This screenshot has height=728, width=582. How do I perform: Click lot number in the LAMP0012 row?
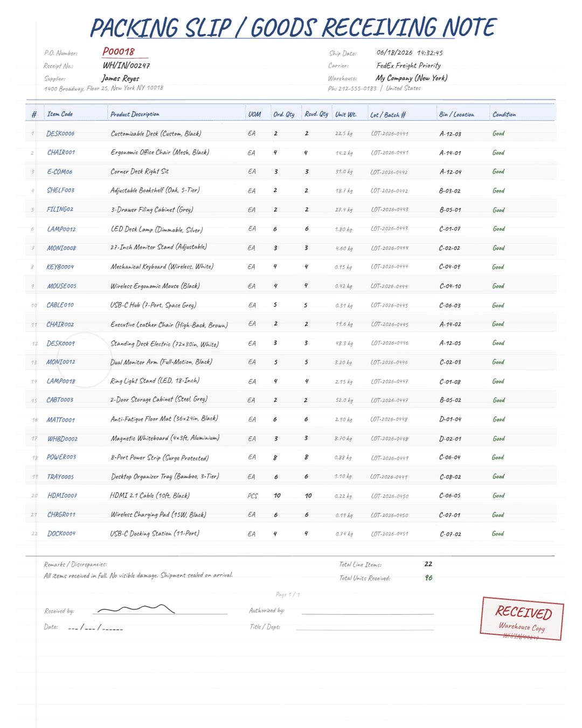pyautogui.click(x=390, y=229)
